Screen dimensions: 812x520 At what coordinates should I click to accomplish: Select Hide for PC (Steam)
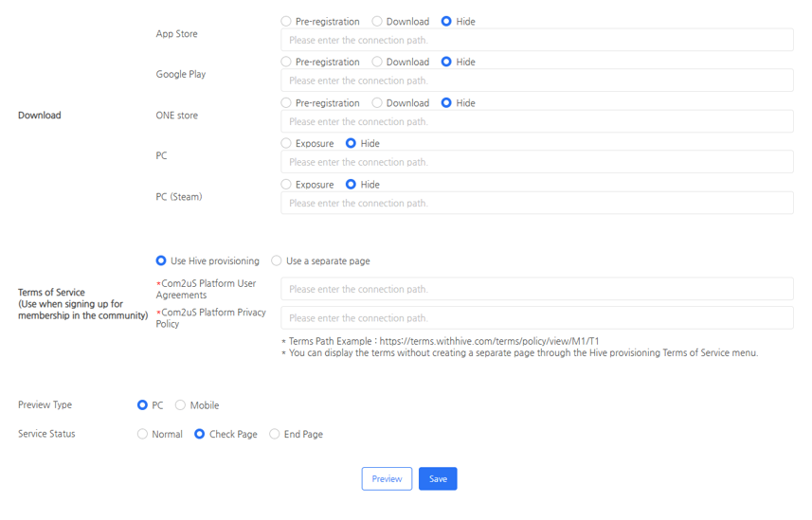[x=351, y=185]
